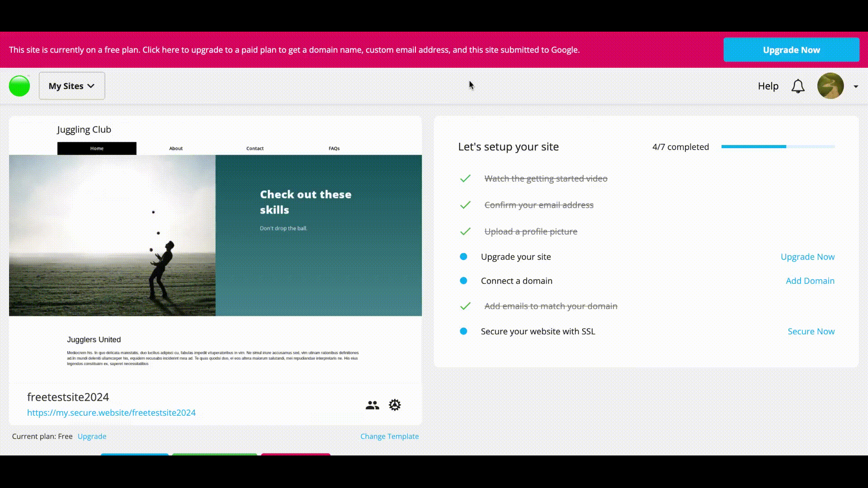Click the Add Domain link
Image resolution: width=868 pixels, height=488 pixels.
[810, 281]
